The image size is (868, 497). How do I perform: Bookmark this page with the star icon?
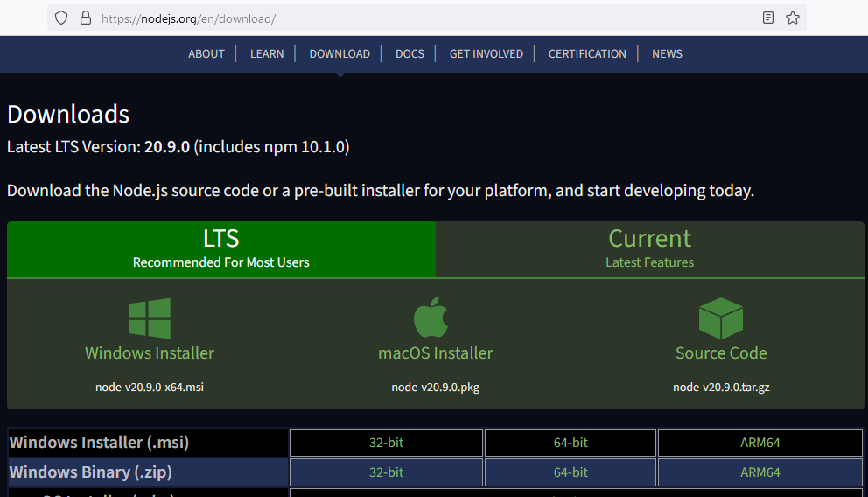pos(793,17)
